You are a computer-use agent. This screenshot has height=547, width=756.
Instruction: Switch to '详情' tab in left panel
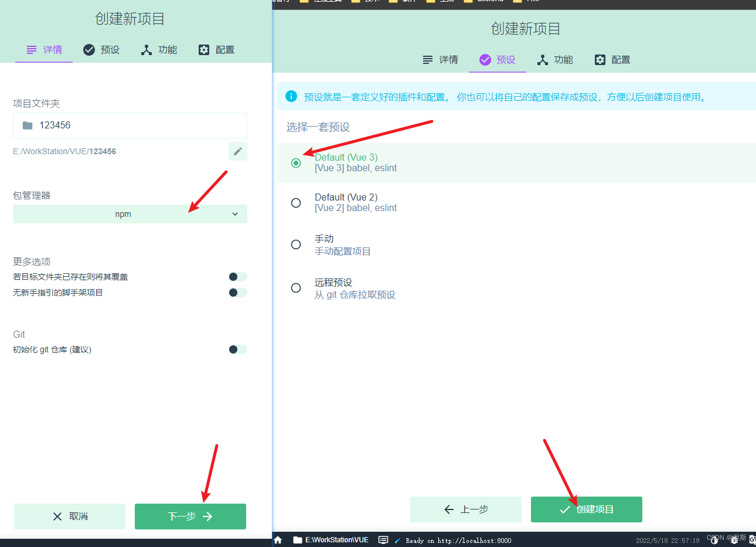[44, 50]
